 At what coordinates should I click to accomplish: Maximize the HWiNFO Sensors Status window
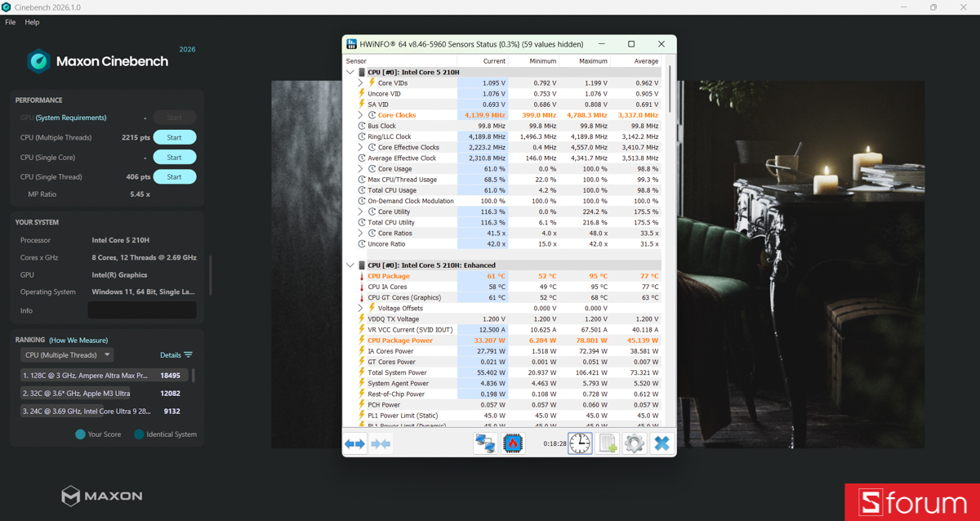pos(631,44)
